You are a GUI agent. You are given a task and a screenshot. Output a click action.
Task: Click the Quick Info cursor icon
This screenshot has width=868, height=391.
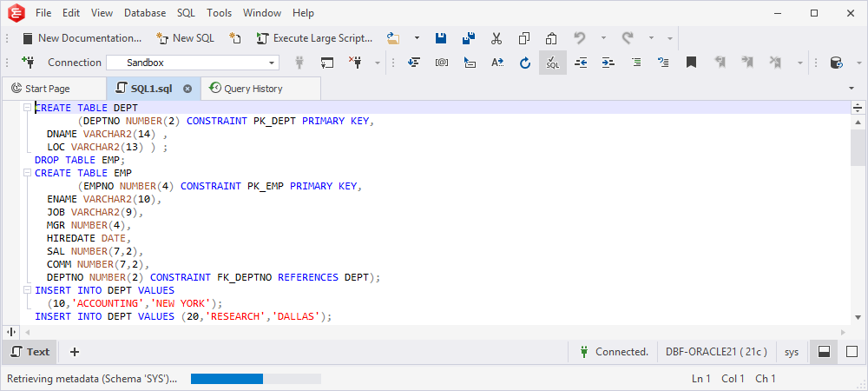point(470,63)
